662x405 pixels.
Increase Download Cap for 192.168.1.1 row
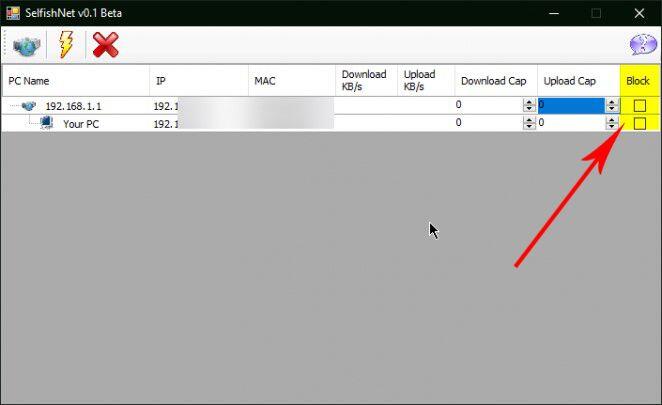point(529,102)
